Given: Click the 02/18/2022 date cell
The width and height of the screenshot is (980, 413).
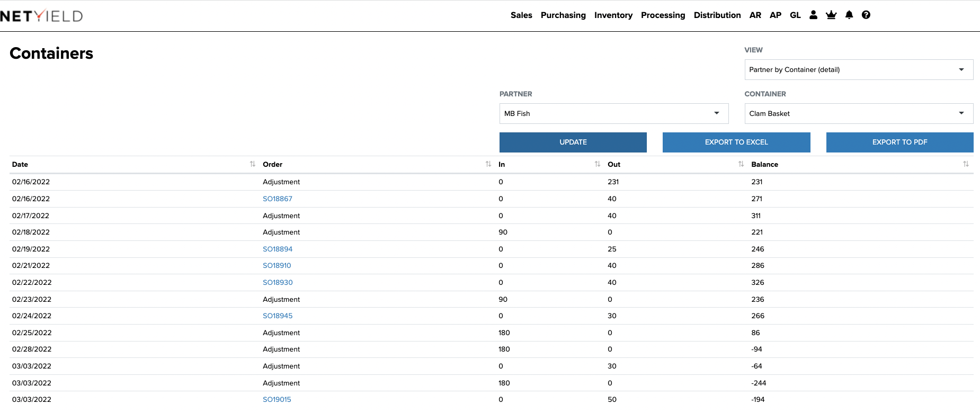Looking at the screenshot, I should pyautogui.click(x=31, y=232).
